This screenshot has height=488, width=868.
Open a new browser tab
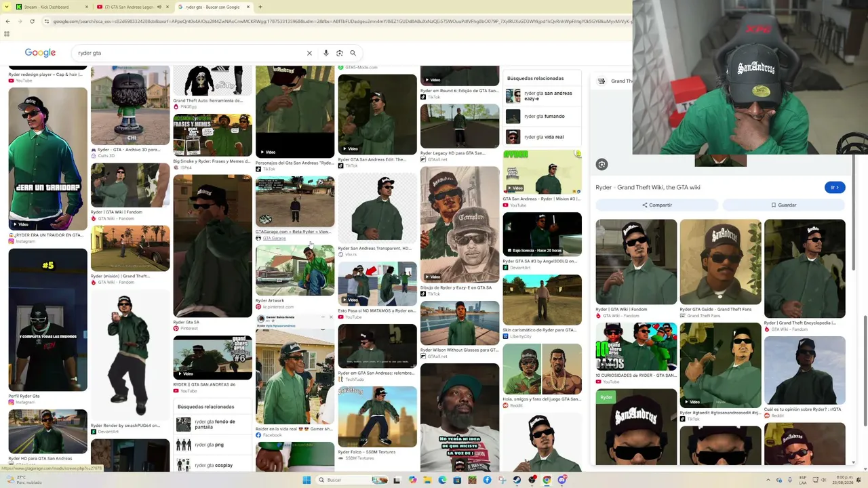260,7
